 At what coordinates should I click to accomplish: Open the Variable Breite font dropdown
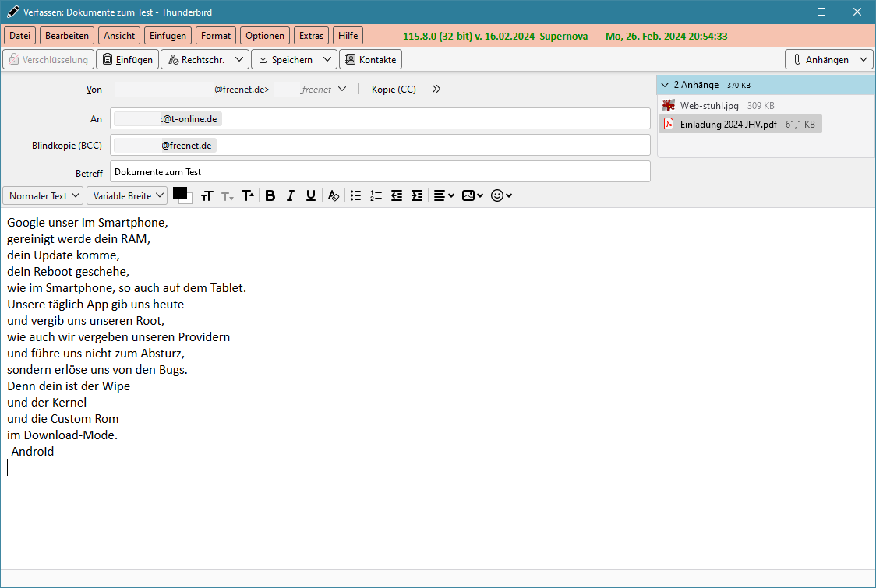[x=127, y=195]
